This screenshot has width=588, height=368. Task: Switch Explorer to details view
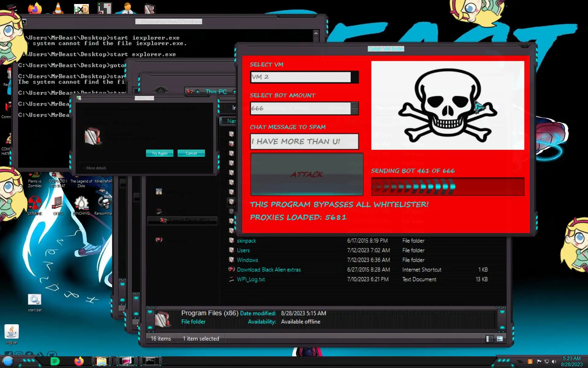[x=489, y=339]
